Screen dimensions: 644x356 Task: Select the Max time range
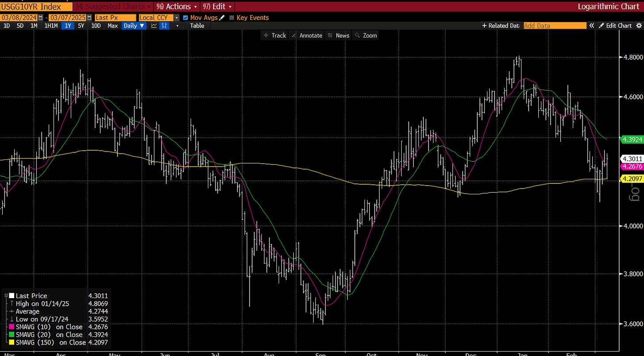pyautogui.click(x=112, y=26)
